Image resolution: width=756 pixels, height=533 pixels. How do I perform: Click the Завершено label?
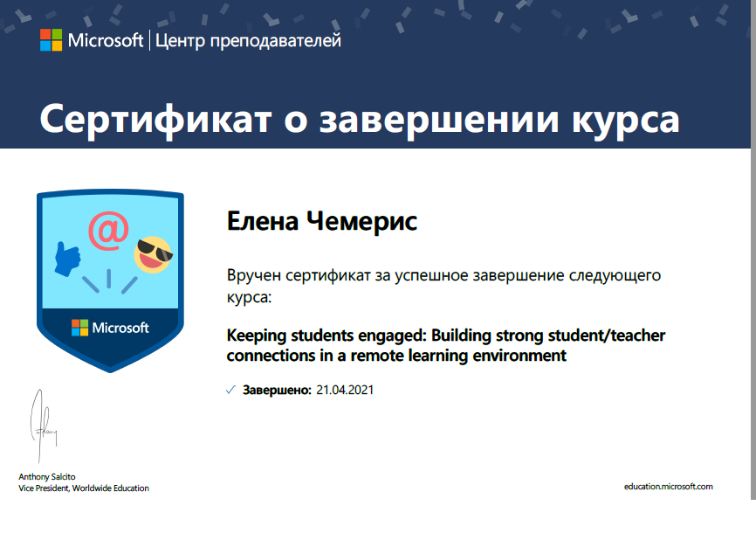pyautogui.click(x=278, y=390)
